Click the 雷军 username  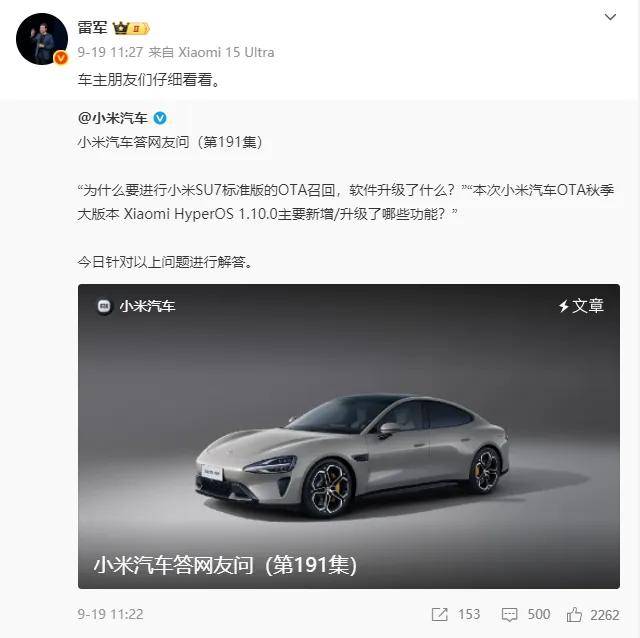[x=92, y=28]
